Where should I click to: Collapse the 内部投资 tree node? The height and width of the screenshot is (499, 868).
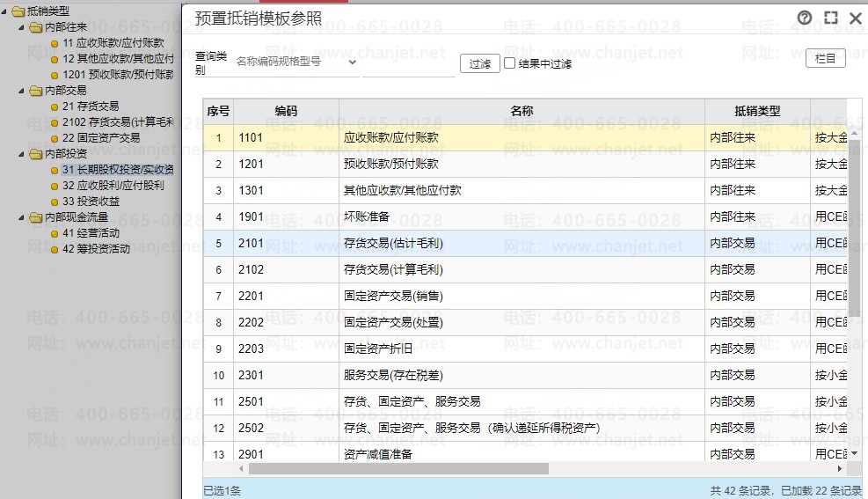click(x=22, y=154)
